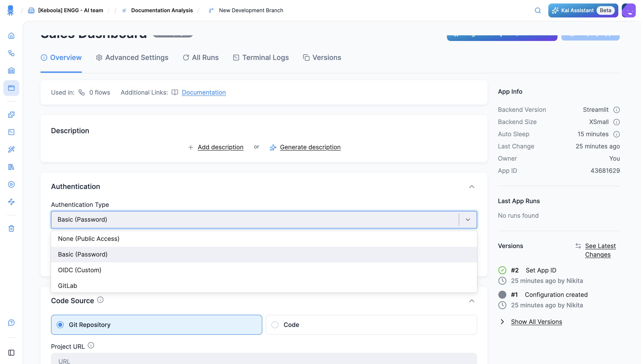Click the green success icon of version #2
This screenshot has width=641, height=364.
pyautogui.click(x=502, y=270)
